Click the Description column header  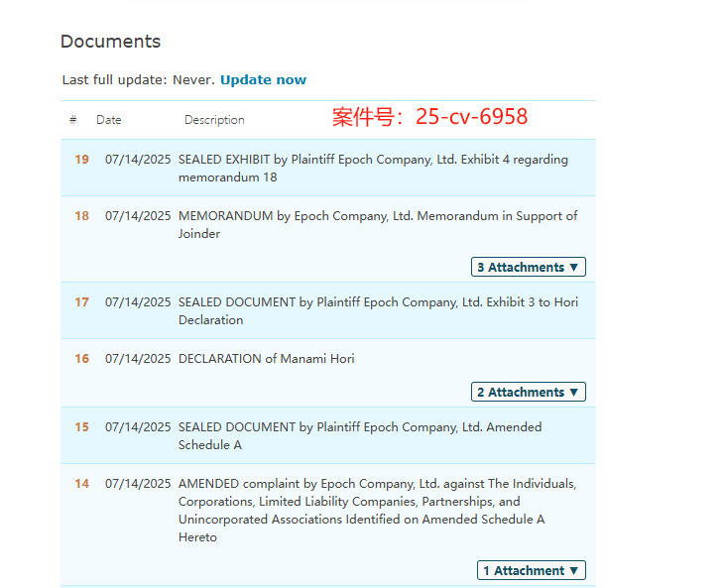tap(214, 120)
